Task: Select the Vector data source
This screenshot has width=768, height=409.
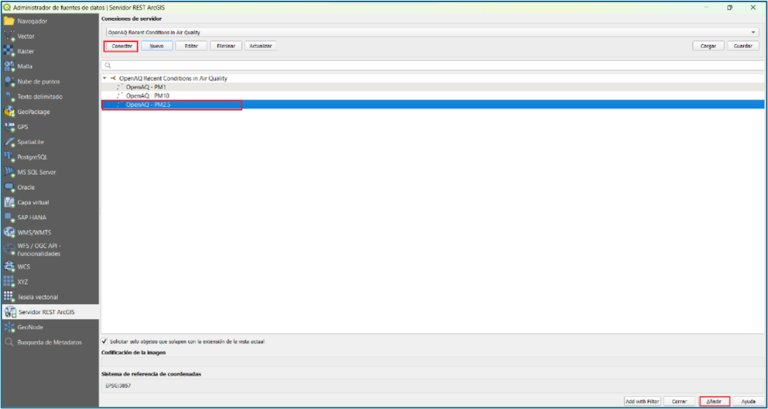Action: (x=26, y=36)
